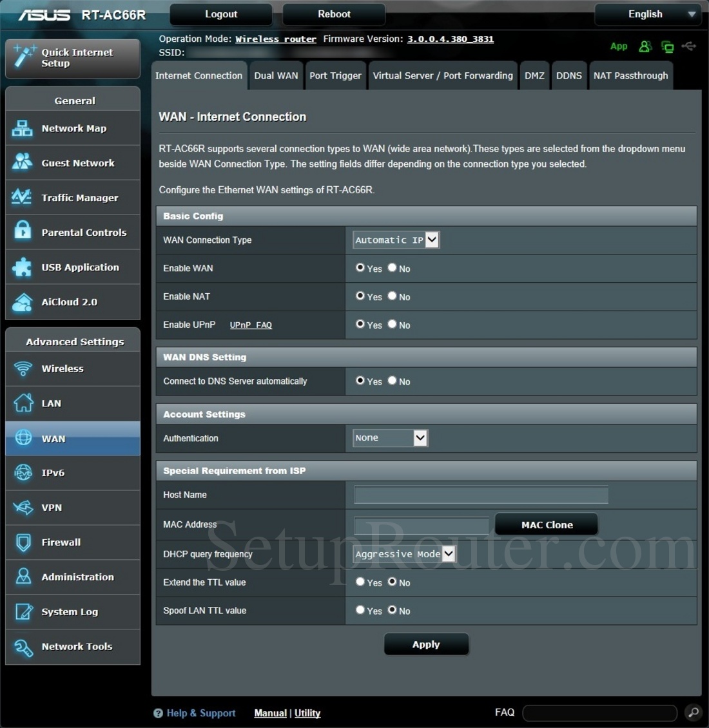Select No for Spoof LAN TTL value
The height and width of the screenshot is (728, 709).
tap(392, 610)
